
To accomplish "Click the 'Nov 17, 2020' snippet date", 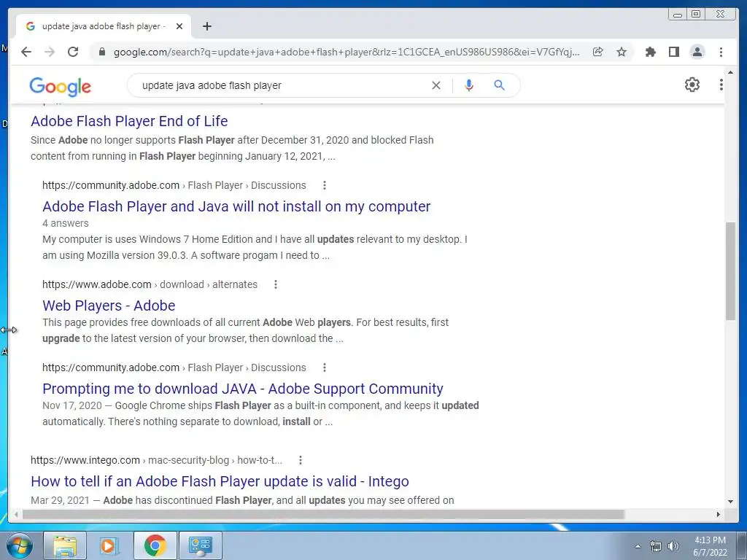I will click(72, 405).
